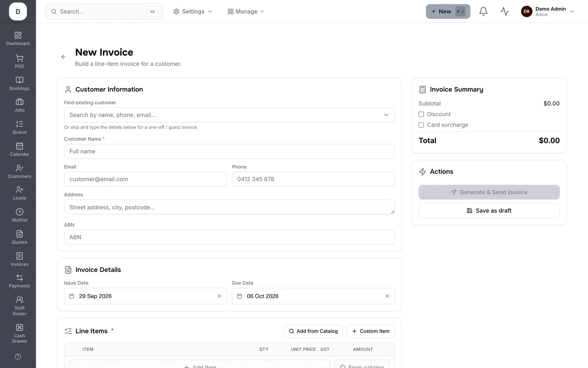Click Save as draft
Image resolution: width=588 pixels, height=368 pixels.
point(489,210)
